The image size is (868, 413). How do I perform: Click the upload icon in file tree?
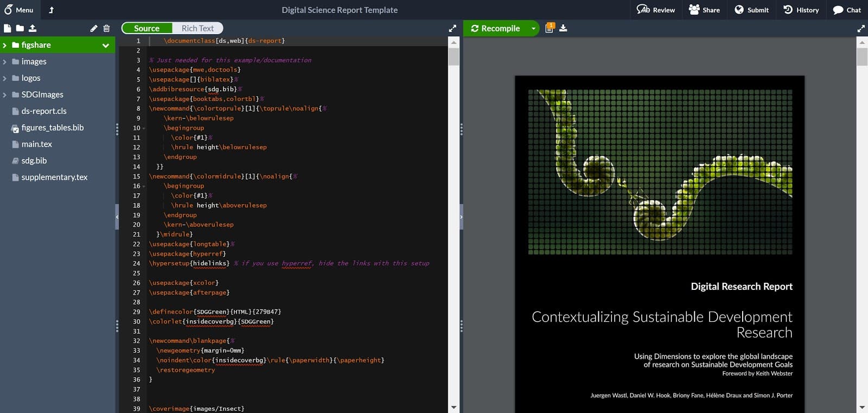[x=33, y=28]
